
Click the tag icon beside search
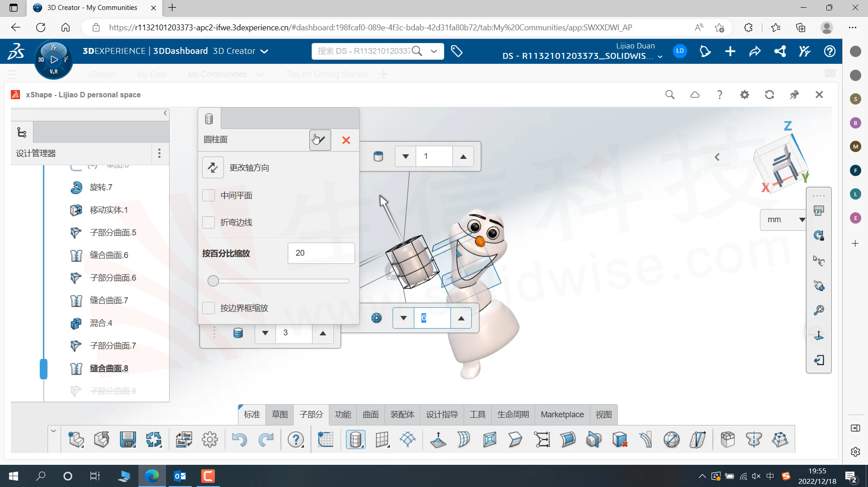[x=457, y=51]
